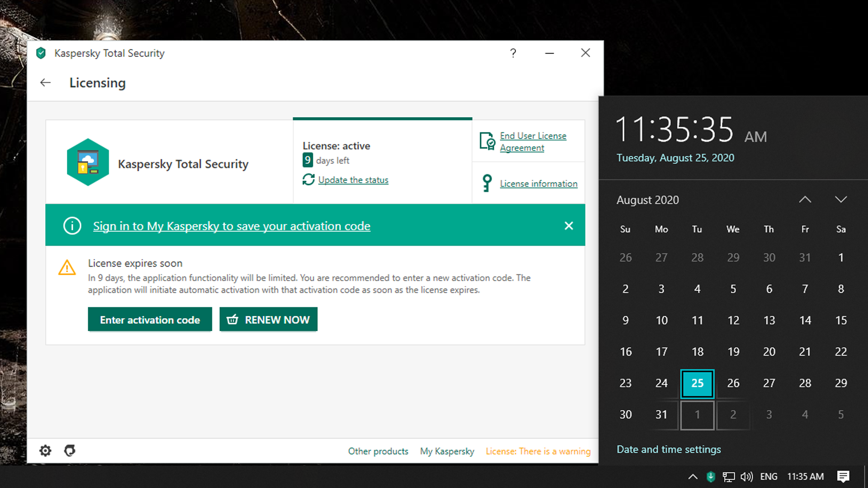Open the Action Center notification icon

[x=843, y=477]
